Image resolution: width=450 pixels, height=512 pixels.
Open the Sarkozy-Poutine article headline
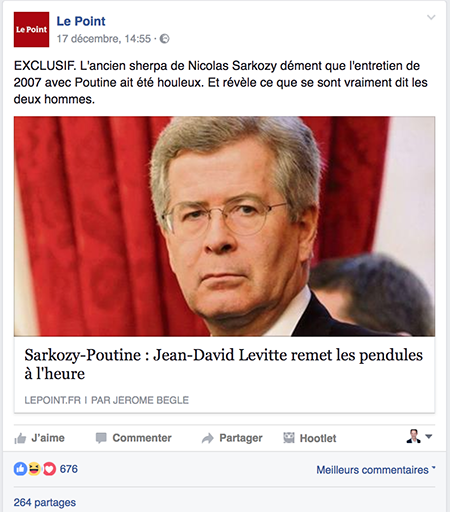(223, 364)
